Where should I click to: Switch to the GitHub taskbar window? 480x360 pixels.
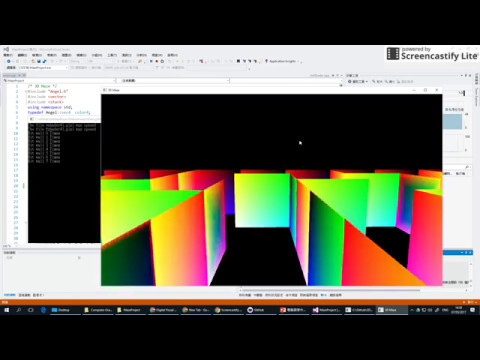tap(261, 310)
